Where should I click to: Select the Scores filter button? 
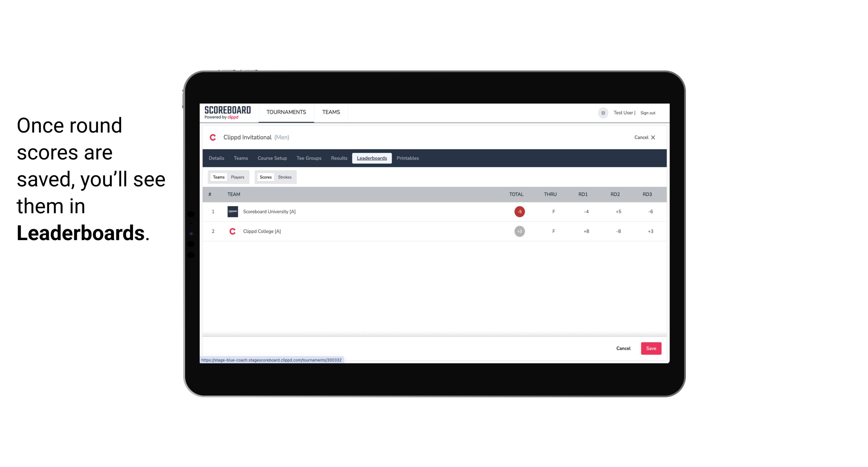pyautogui.click(x=265, y=177)
